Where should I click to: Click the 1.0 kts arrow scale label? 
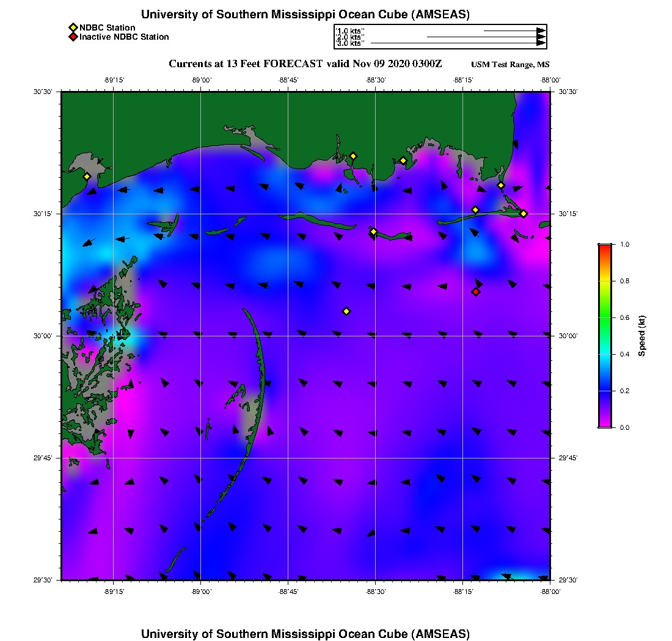point(349,31)
